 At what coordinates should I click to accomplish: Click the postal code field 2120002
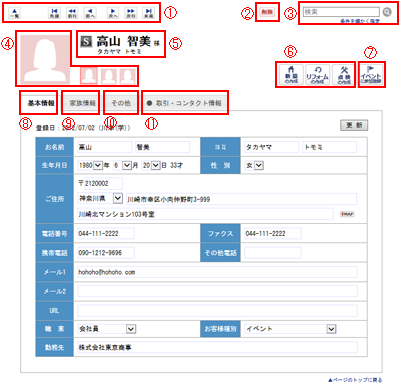click(103, 183)
